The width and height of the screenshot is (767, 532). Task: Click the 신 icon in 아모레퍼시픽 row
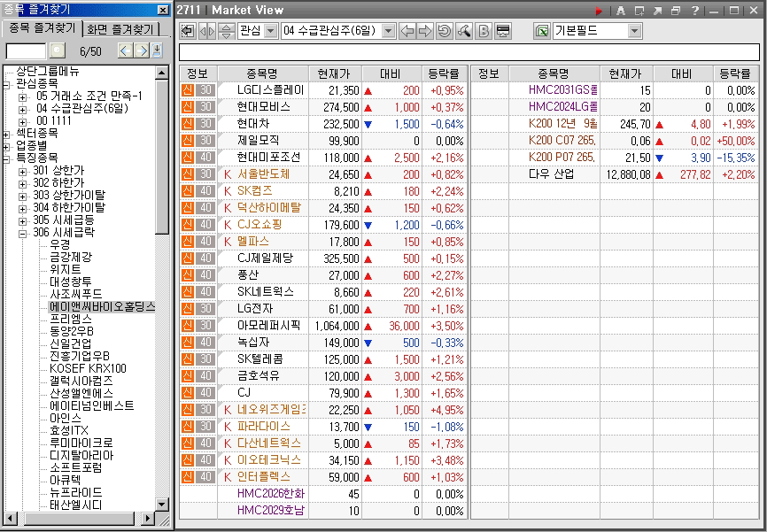point(188,326)
